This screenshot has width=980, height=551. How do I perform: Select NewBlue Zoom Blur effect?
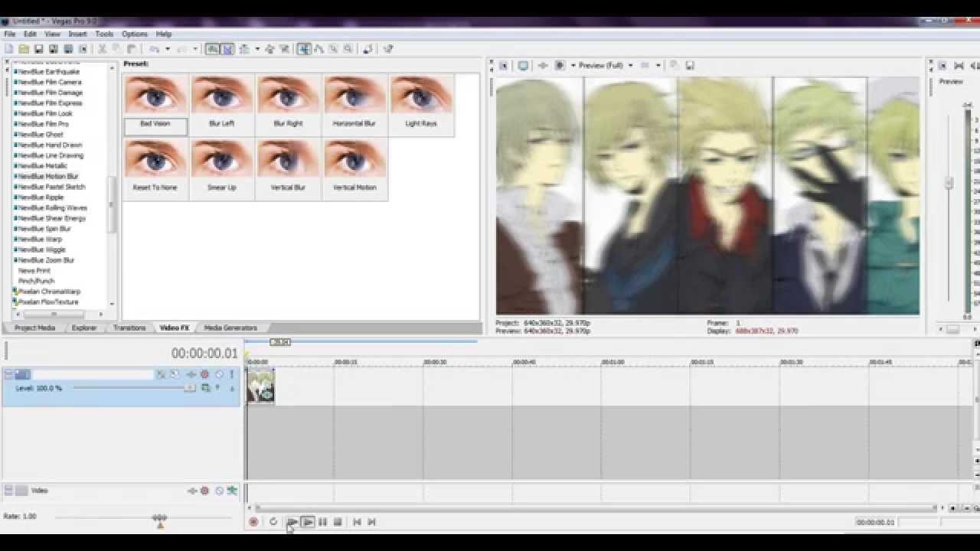coord(46,260)
